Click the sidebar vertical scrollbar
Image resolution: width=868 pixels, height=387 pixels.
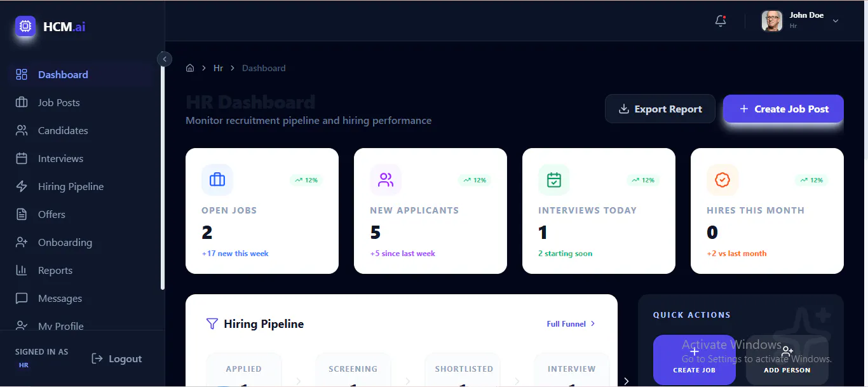[x=163, y=178]
